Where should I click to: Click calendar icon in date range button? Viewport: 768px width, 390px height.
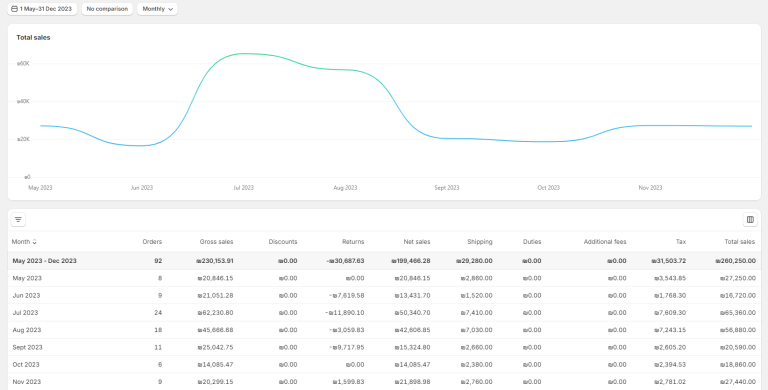14,9
